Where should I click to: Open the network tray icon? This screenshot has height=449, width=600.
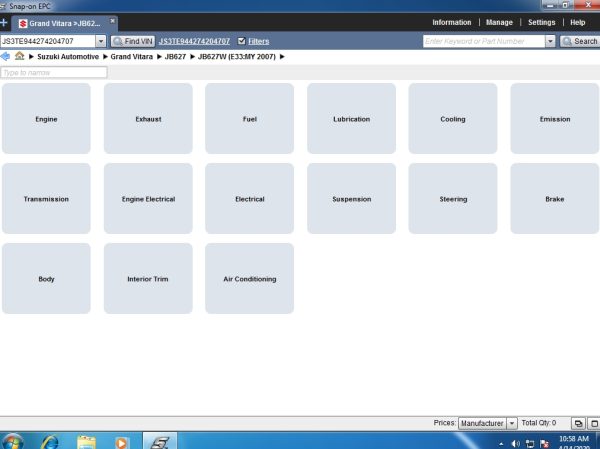coord(530,444)
